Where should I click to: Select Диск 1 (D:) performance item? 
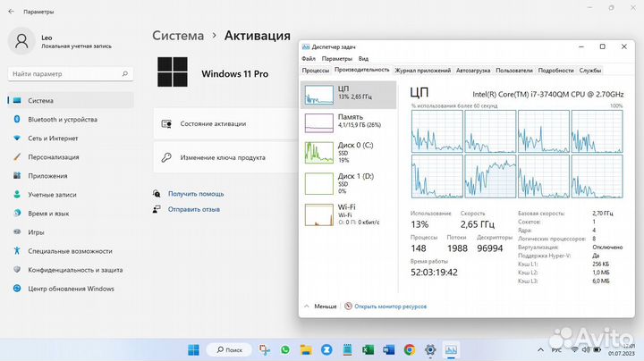coord(348,183)
